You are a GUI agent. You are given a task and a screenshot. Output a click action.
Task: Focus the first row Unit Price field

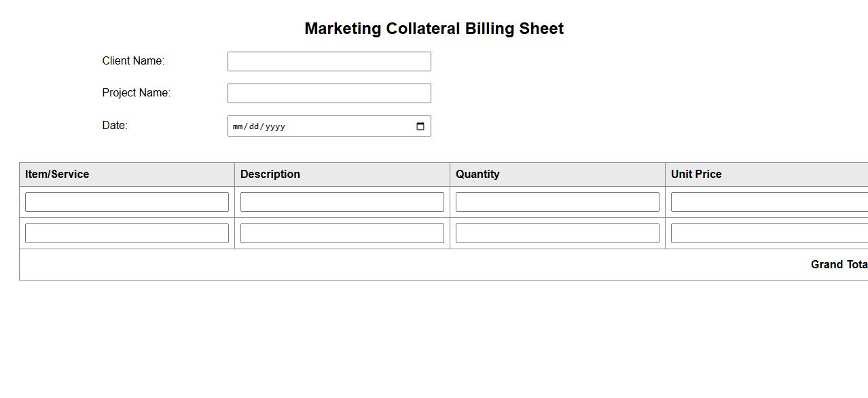pos(769,202)
